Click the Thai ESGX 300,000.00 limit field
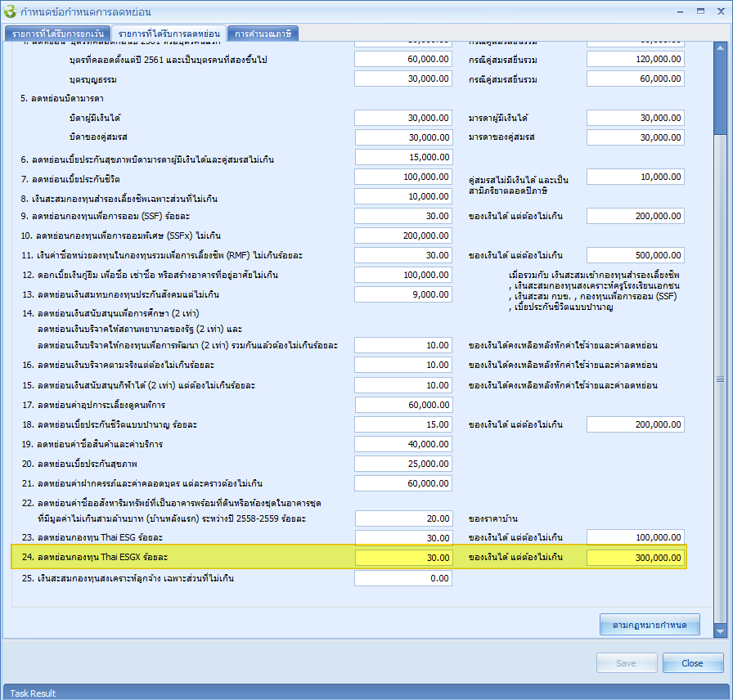This screenshot has height=700, width=733. tap(636, 558)
